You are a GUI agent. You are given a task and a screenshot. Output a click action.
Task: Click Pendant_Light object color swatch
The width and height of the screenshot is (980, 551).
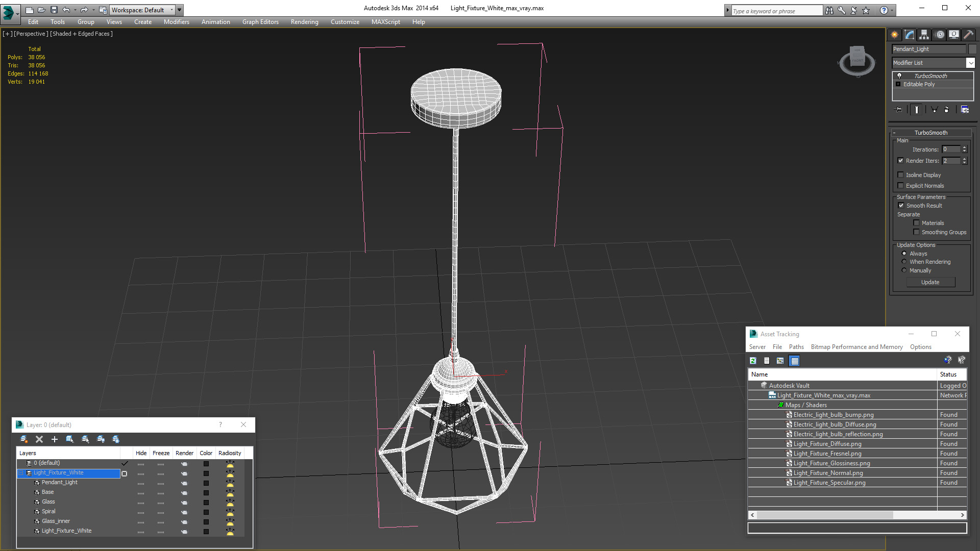(x=972, y=49)
